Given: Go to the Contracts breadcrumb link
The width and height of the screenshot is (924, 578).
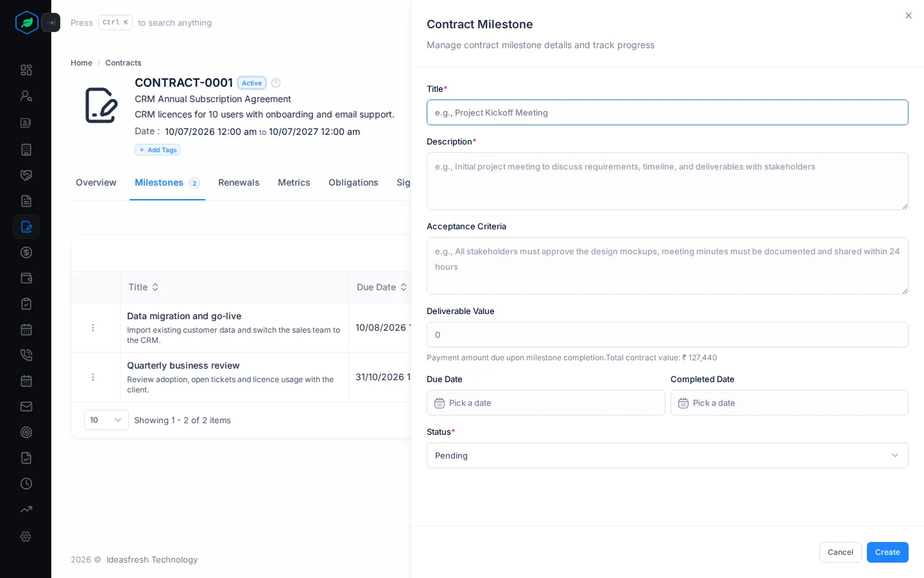Looking at the screenshot, I should pyautogui.click(x=123, y=63).
